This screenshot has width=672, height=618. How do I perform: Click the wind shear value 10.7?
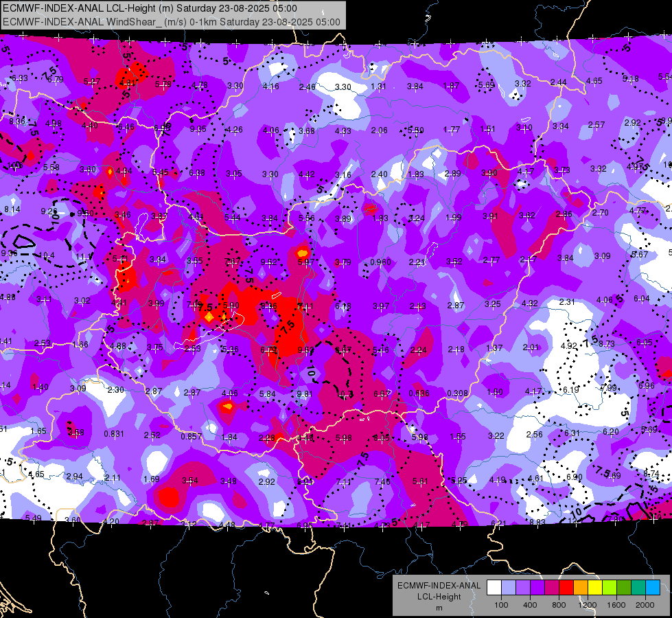click(x=345, y=393)
